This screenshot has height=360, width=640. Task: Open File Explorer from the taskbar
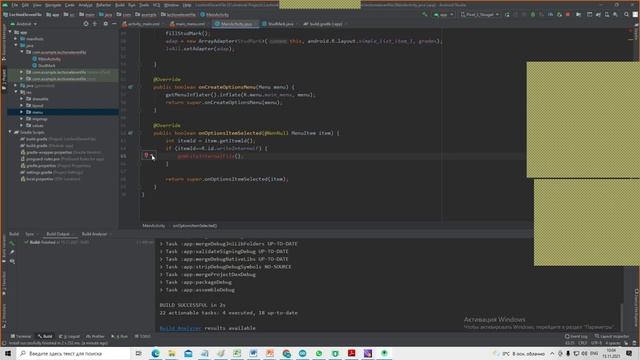(x=172, y=353)
